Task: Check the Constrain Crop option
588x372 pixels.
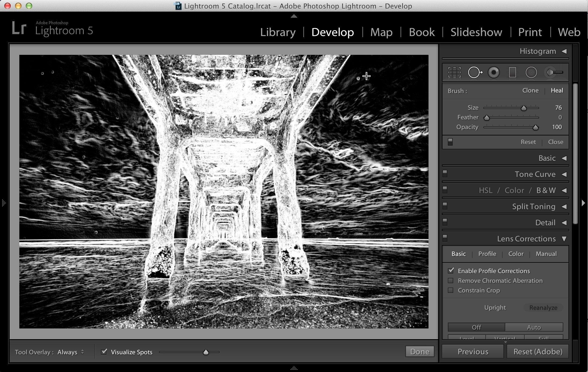Action: [451, 290]
